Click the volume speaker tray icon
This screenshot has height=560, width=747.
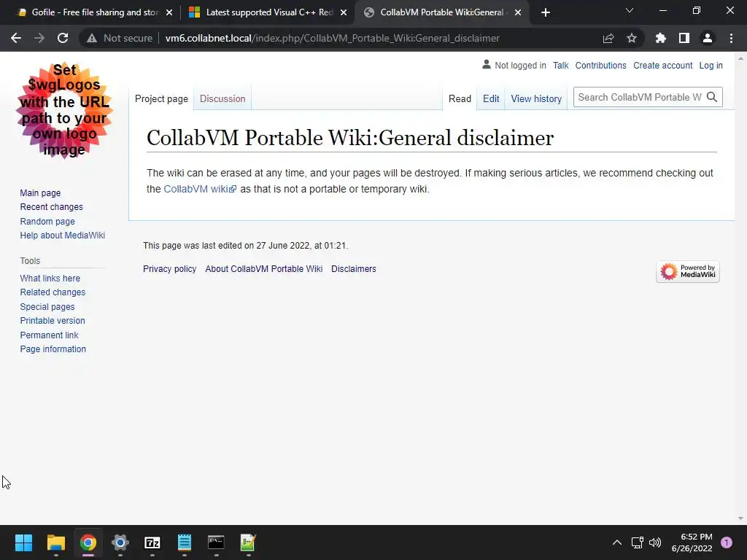click(x=655, y=542)
